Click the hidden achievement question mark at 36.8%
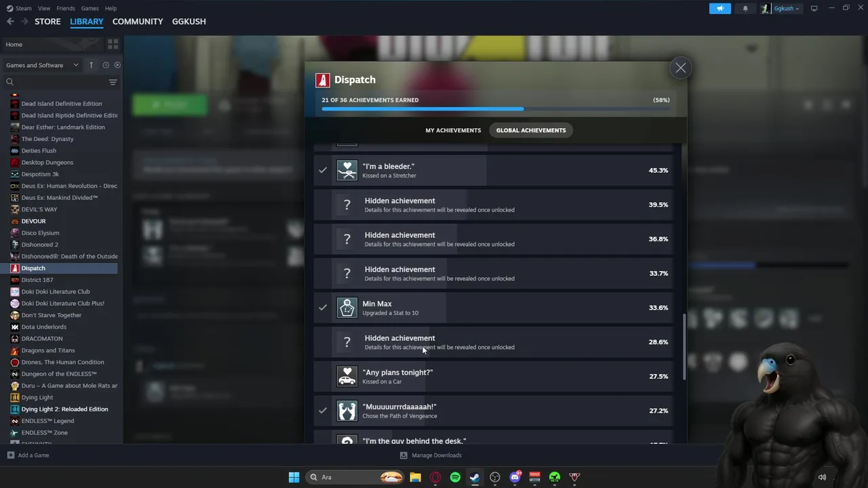The height and width of the screenshot is (488, 868). 347,239
